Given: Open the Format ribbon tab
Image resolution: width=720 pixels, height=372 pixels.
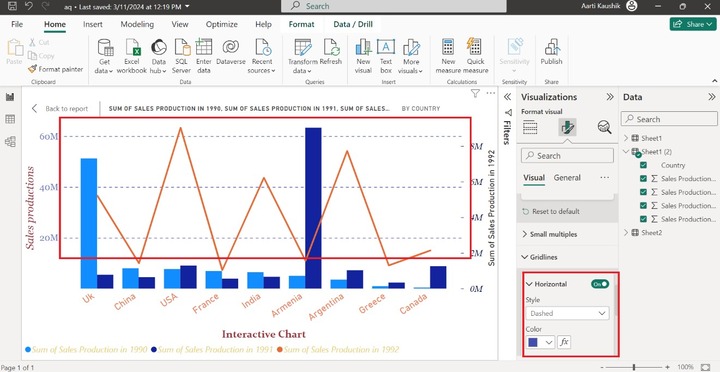Looking at the screenshot, I should point(301,24).
